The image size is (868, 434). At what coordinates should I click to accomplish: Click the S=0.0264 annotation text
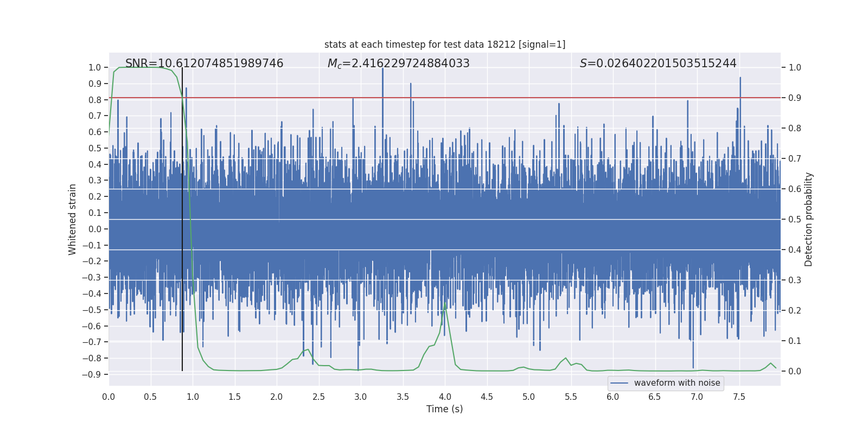click(x=658, y=63)
